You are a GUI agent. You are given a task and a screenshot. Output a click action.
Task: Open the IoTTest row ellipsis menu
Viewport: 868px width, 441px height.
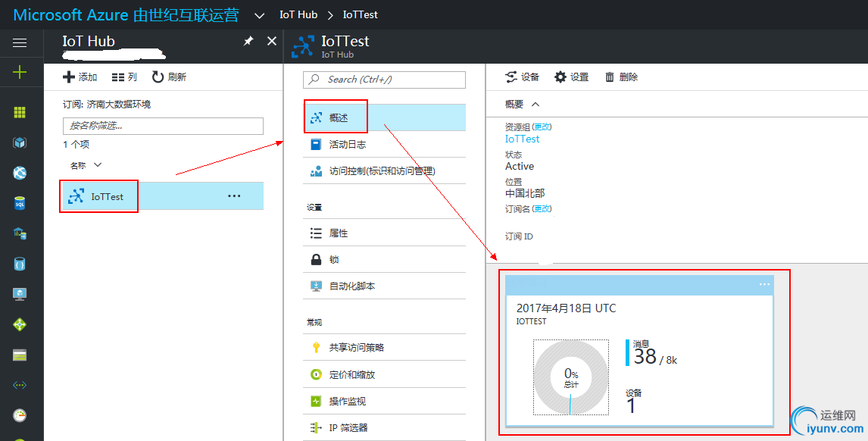click(x=234, y=196)
